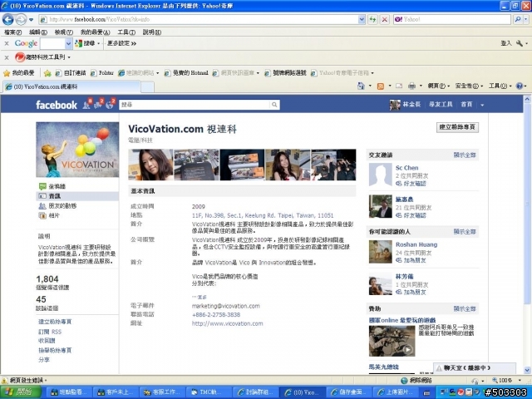The image size is (532, 399).
Task: Click phone number +886-2-2758-3838
Action: tap(216, 314)
